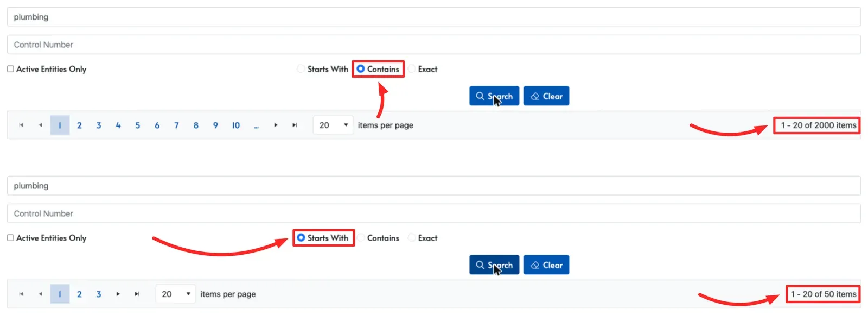Select the Exact radio in the lower form
Viewport: 868px width, 315px height.
pos(412,238)
